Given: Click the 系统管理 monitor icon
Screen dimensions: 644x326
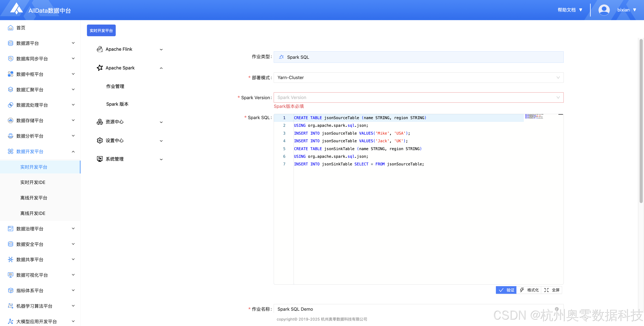Looking at the screenshot, I should 100,159.
